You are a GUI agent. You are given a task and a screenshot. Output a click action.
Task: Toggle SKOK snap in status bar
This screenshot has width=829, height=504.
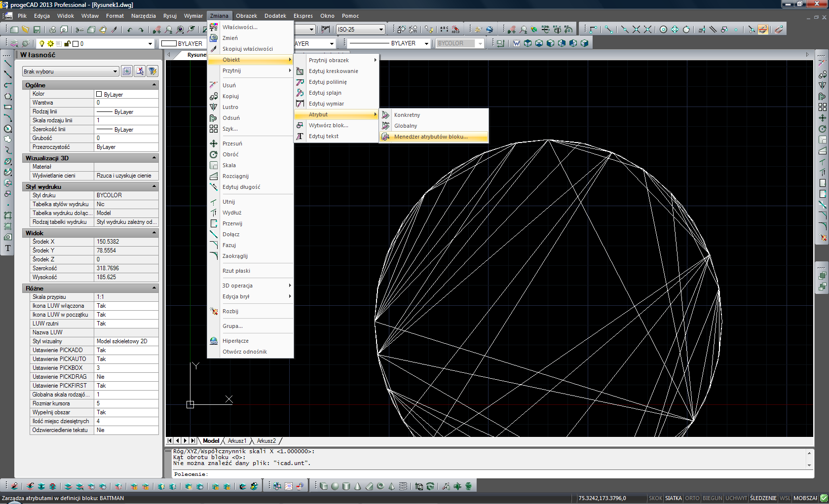[x=655, y=498]
